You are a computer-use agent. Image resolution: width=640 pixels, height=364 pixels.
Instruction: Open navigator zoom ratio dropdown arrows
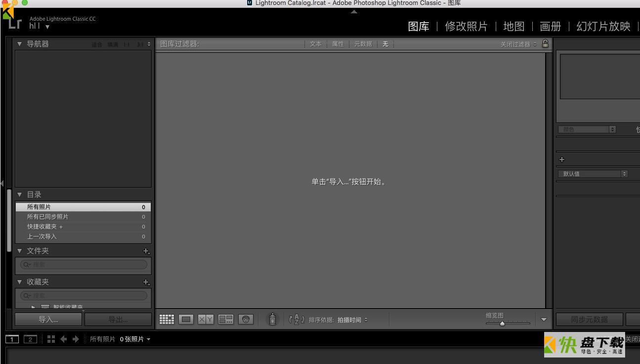[x=149, y=44]
